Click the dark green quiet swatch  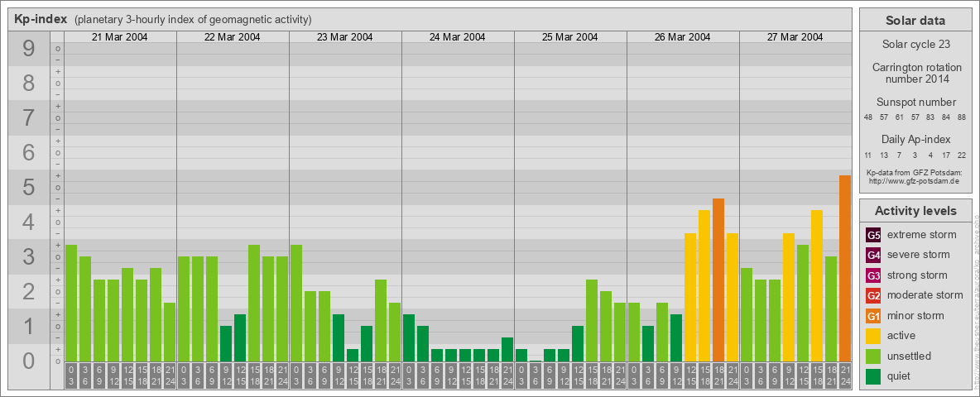[873, 375]
